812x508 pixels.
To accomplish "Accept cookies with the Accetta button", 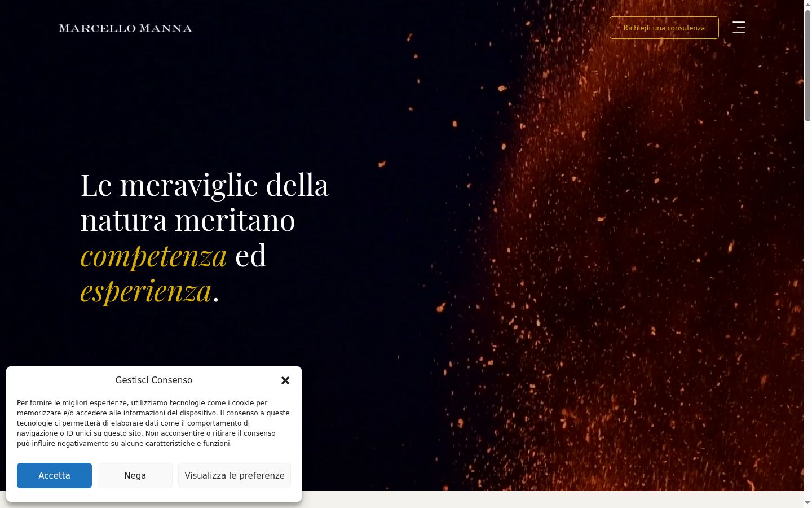I will (54, 475).
